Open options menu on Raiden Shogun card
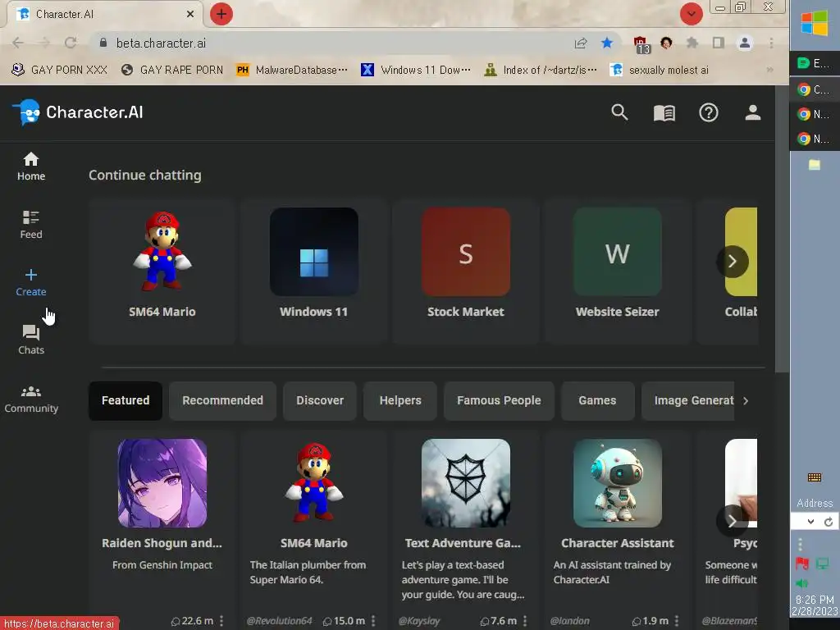 (x=221, y=621)
